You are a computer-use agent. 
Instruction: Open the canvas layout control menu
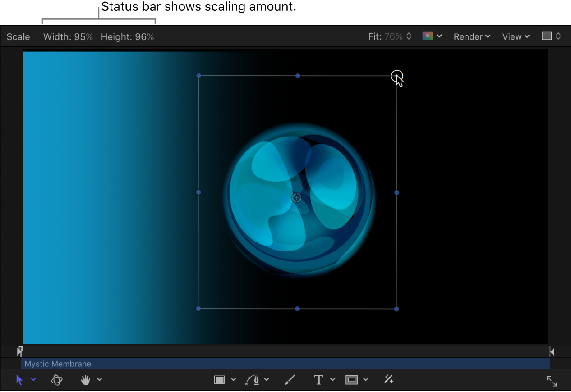[x=551, y=36]
